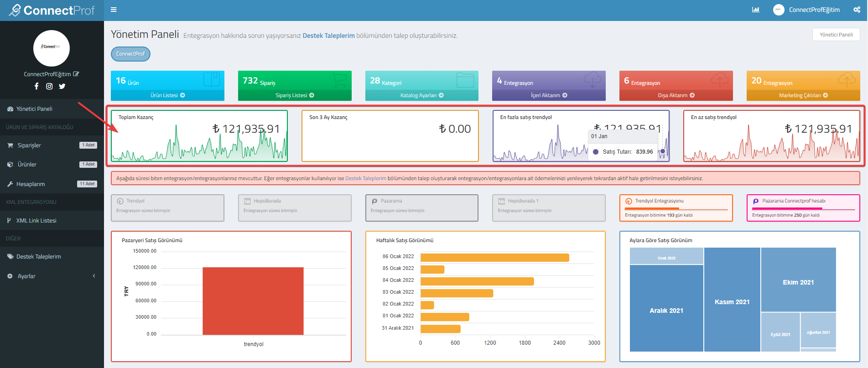Follow the Destek Taleplerim link in red alert
The height and width of the screenshot is (368, 868).
click(x=366, y=178)
